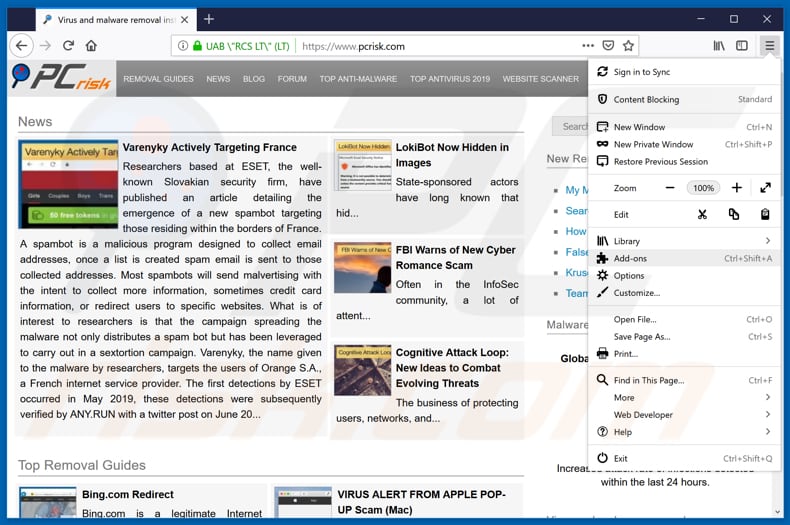
Task: Open Bing.com Redirect removal guide
Action: (x=128, y=494)
